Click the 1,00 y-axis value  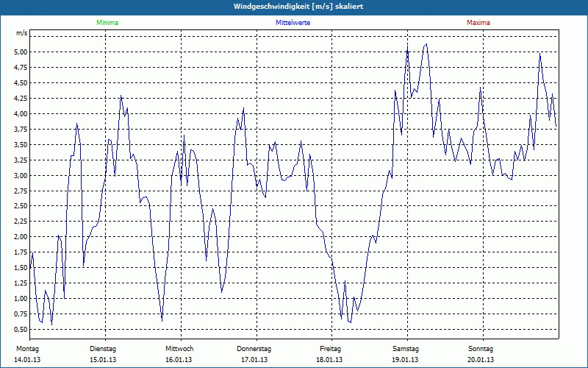[21, 298]
